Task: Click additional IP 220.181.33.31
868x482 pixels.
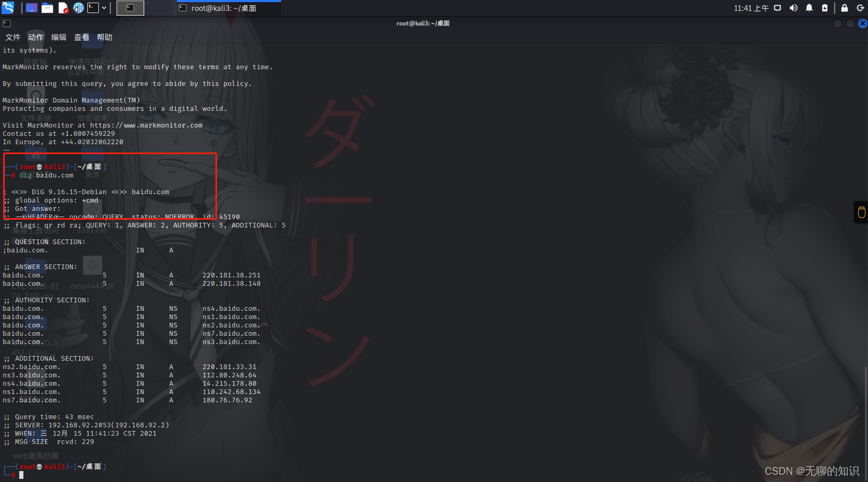Action: 229,367
